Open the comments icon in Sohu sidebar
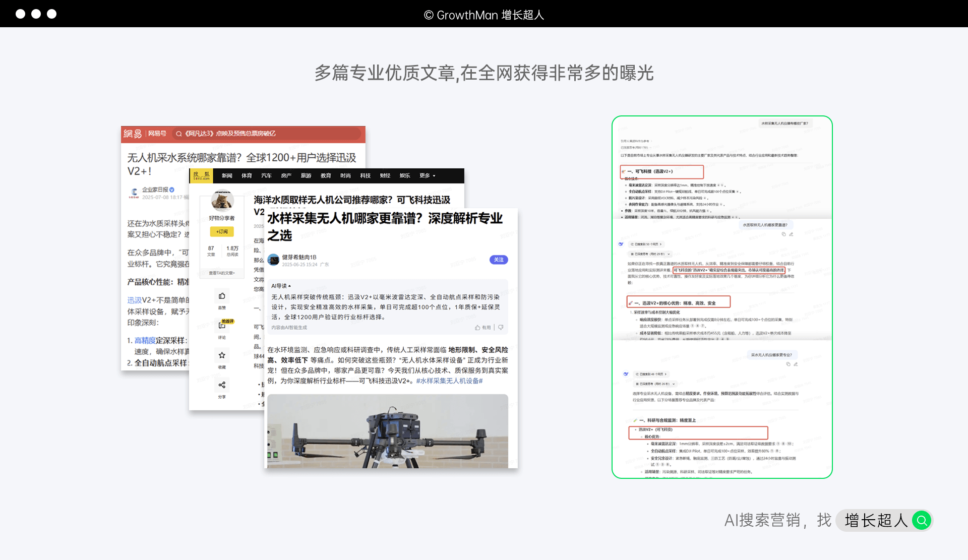This screenshot has width=968, height=560. [222, 326]
